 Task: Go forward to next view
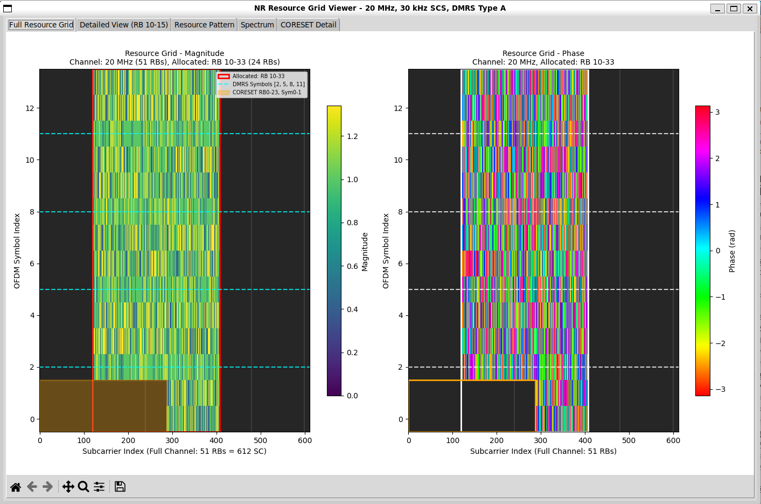click(x=48, y=487)
